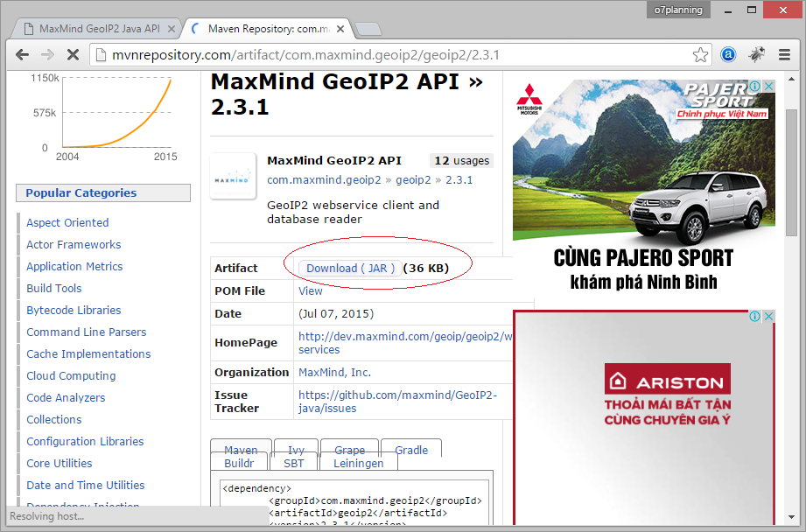
Task: Select the Gradle dependency tab
Action: (411, 450)
